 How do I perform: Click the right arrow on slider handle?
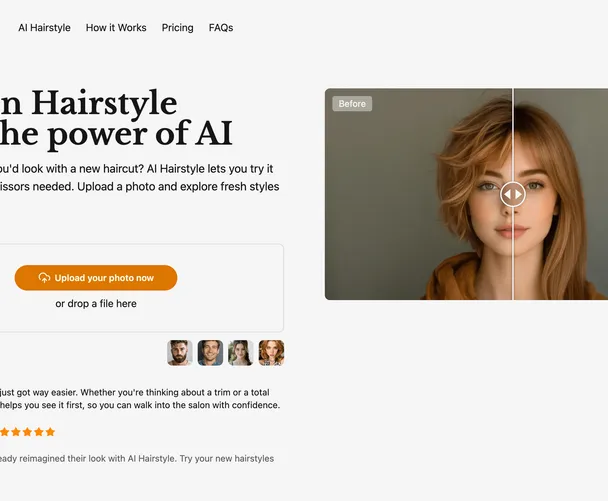[x=518, y=194]
